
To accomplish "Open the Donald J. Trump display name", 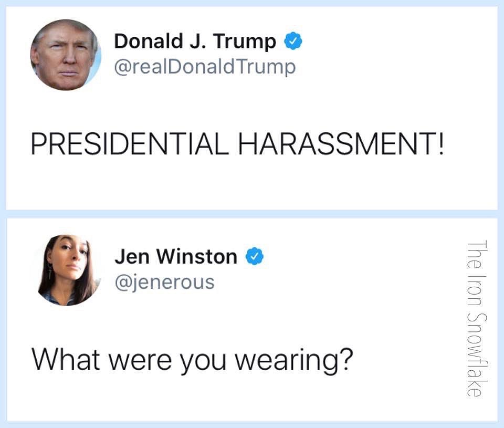I will coord(195,41).
